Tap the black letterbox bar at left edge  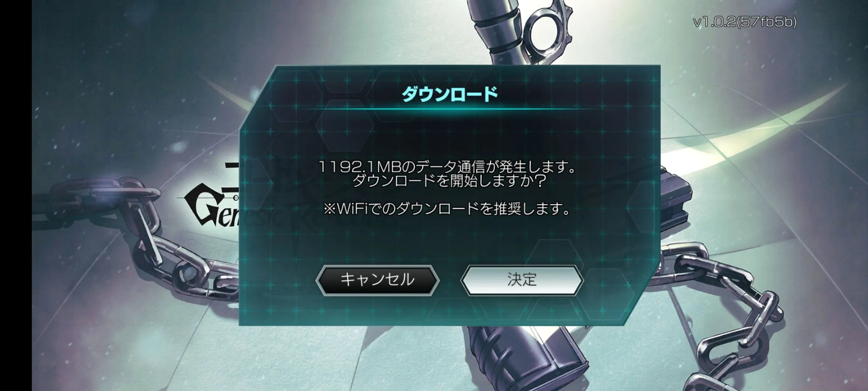(x=16, y=195)
